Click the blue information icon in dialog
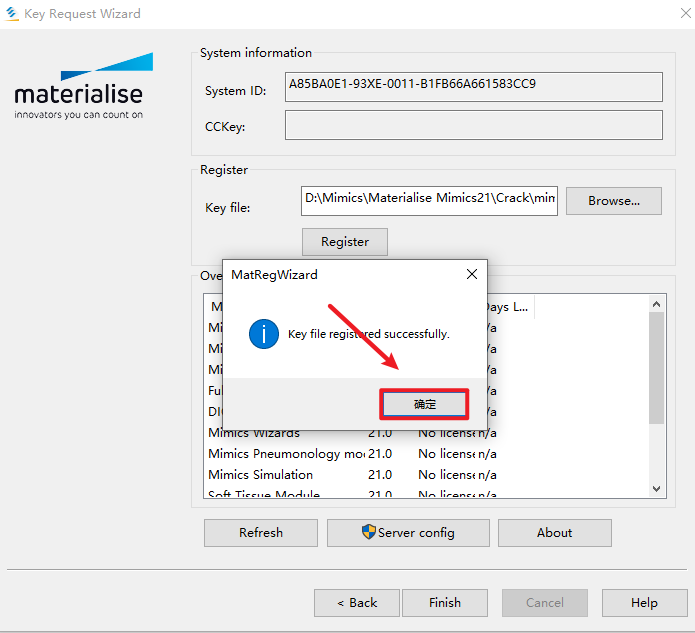Viewport: 695px width, 633px height. click(x=263, y=334)
